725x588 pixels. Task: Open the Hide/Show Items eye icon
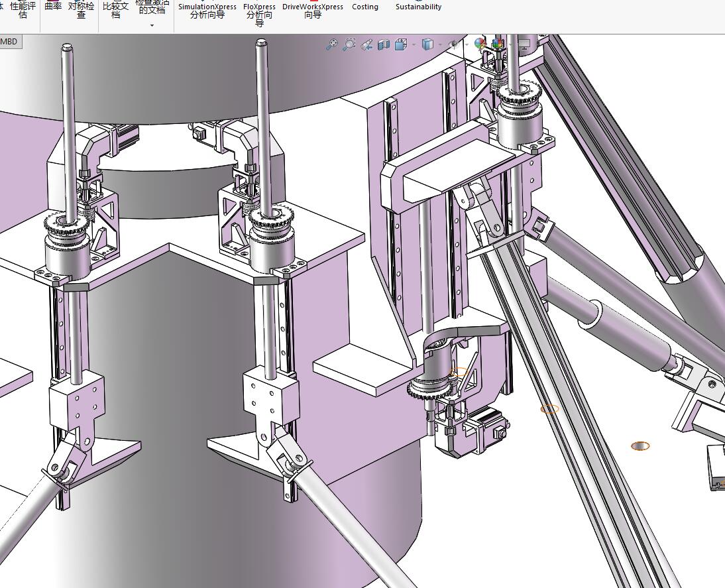[x=455, y=44]
